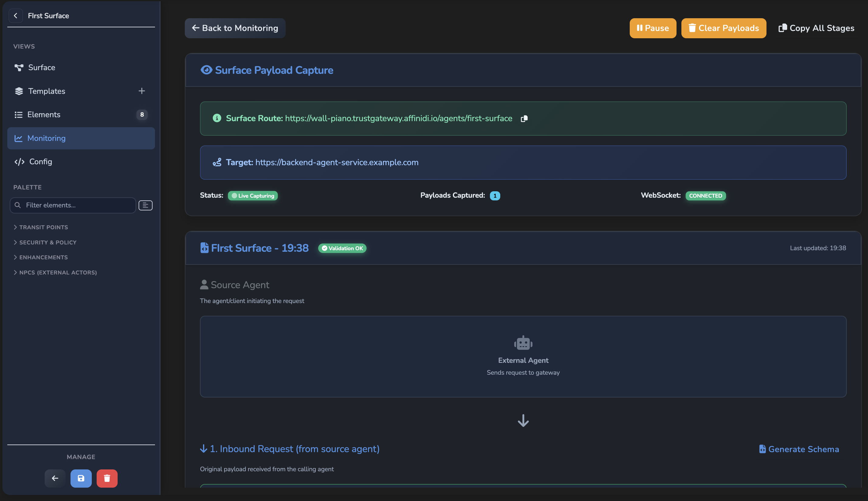This screenshot has width=868, height=501.
Task: Generate Schema for inbound request
Action: tap(799, 449)
